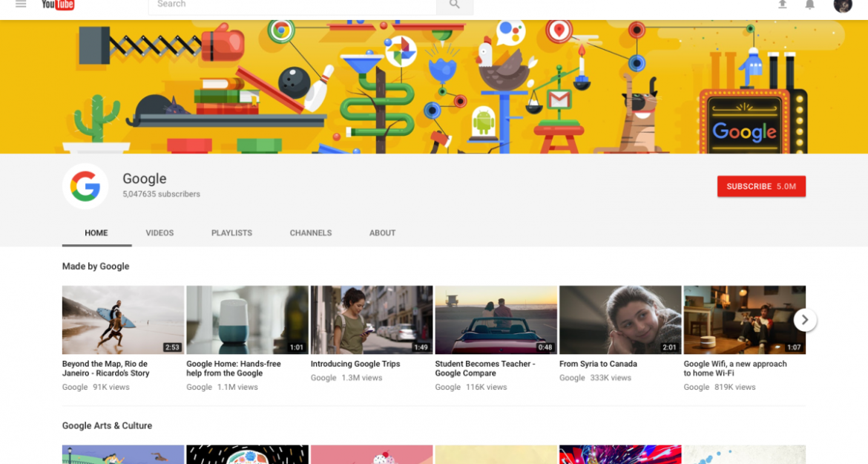This screenshot has height=464, width=868.
Task: Click '819K views' under Google Wifi
Action: 735,387
